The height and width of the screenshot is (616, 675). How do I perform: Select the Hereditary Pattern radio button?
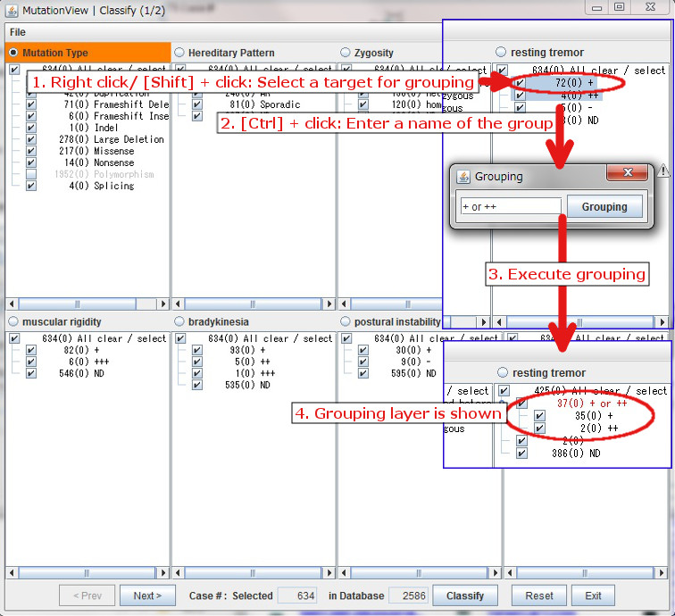coord(179,53)
